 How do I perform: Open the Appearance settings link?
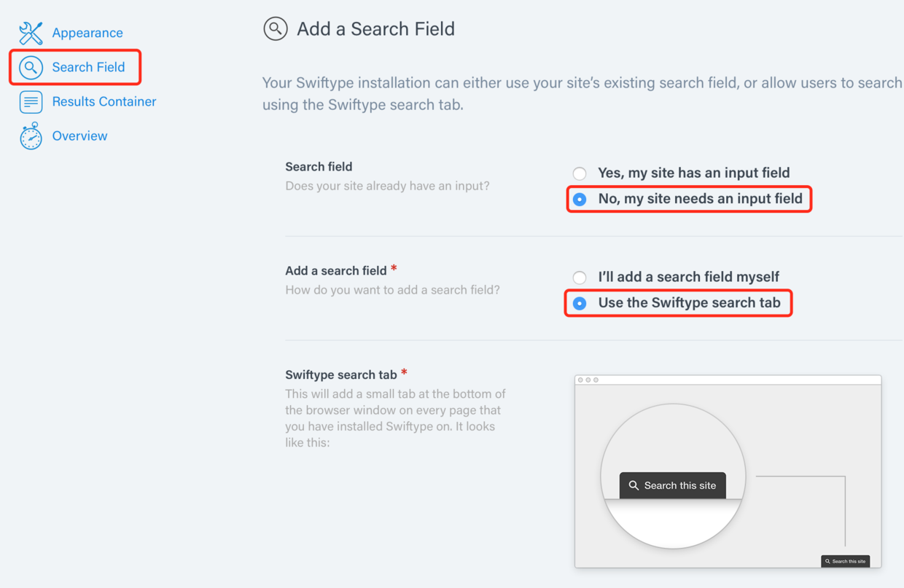click(x=87, y=33)
